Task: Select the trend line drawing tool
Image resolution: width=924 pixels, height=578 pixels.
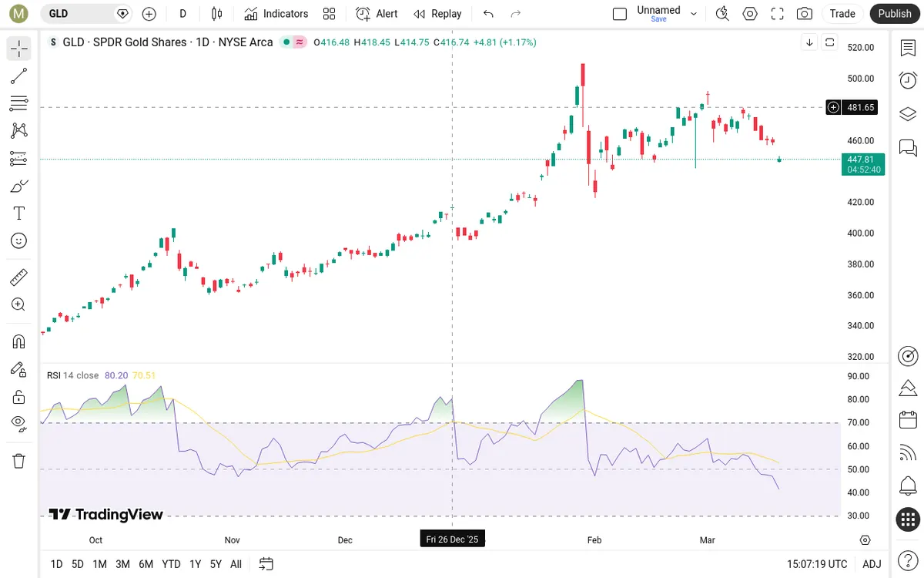Action: (x=19, y=76)
